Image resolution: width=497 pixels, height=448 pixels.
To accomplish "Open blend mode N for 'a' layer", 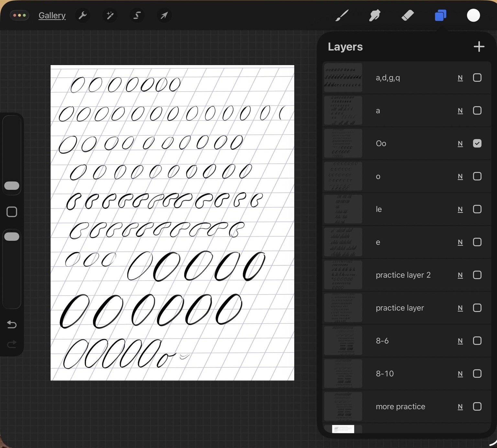I will click(460, 111).
